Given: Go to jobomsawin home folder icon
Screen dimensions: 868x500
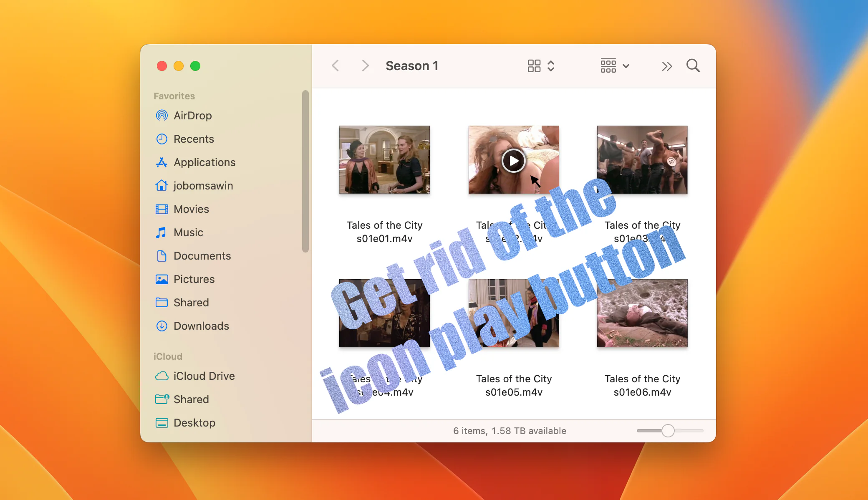Looking at the screenshot, I should click(x=161, y=186).
